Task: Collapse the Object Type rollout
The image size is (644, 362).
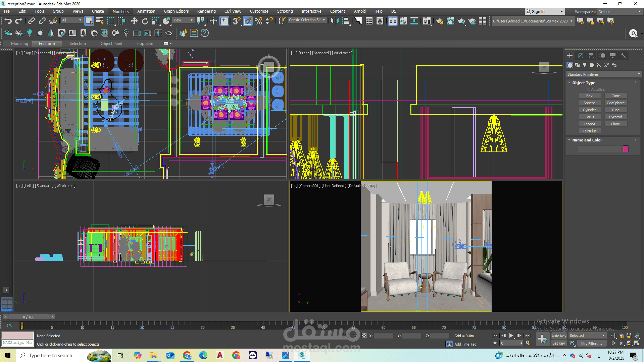Action: [584, 83]
